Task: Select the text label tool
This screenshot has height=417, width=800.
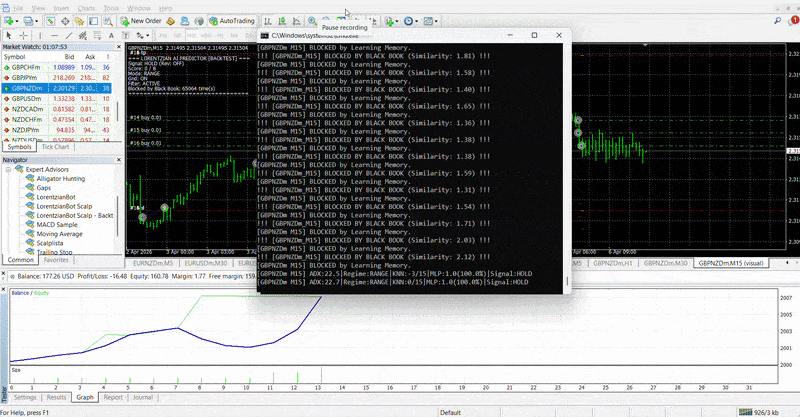Action: 126,35
